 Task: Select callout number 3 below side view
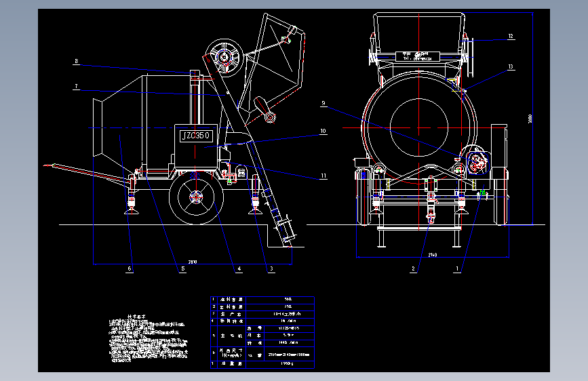click(271, 268)
